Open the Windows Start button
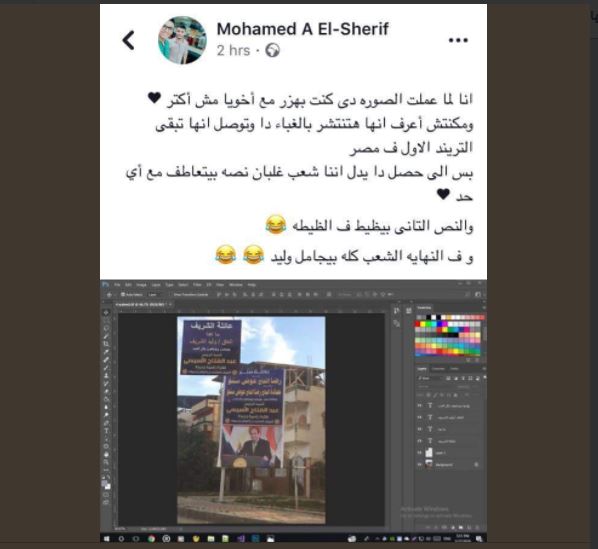This screenshot has width=598, height=549. coord(106,538)
